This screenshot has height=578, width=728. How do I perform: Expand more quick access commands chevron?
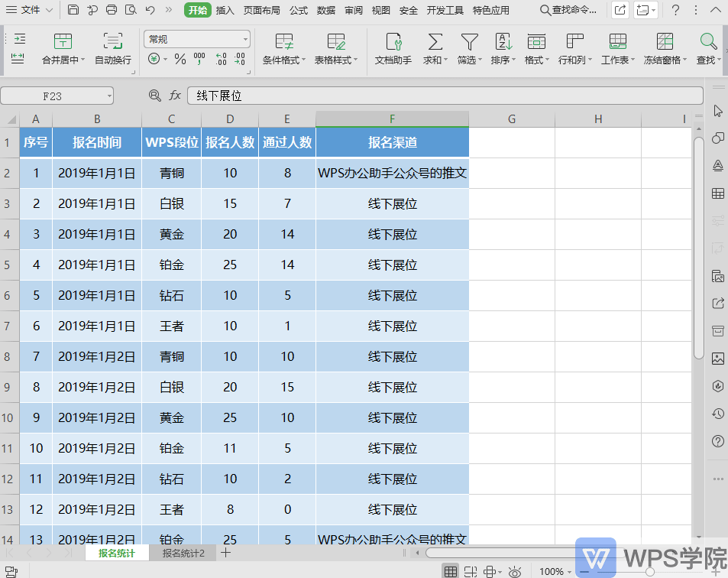(x=169, y=10)
